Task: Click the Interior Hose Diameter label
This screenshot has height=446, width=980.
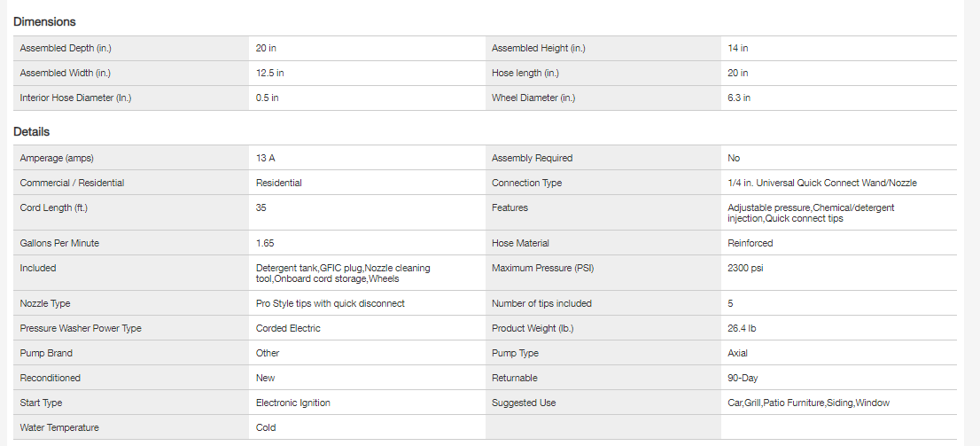Action: (75, 98)
